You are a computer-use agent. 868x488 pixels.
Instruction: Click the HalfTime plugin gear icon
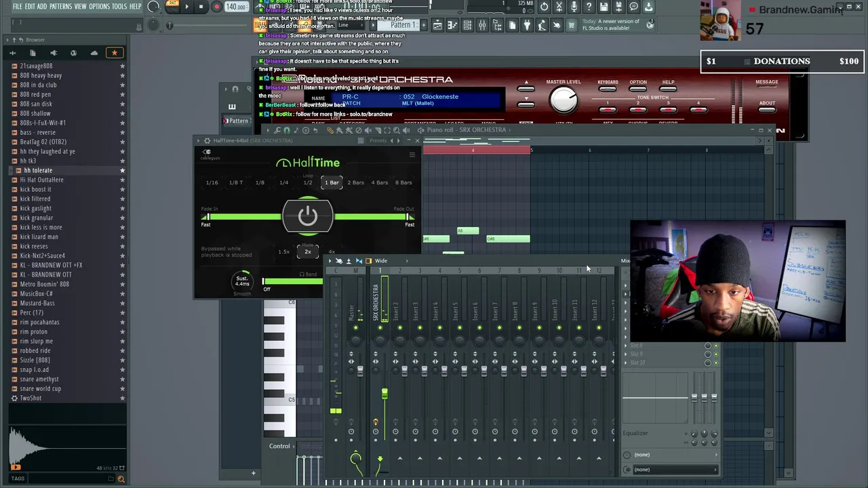[207, 141]
